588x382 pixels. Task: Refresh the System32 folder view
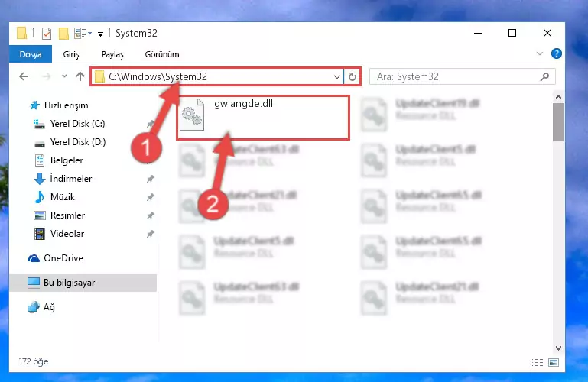(x=352, y=76)
